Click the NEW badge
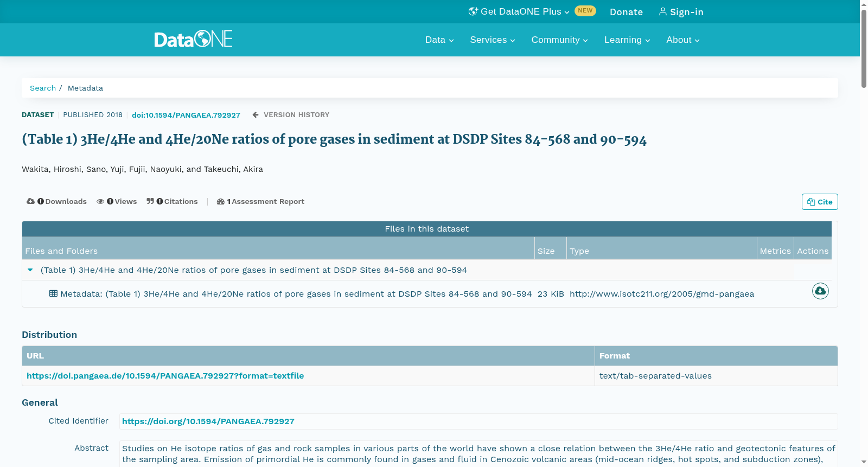The image size is (868, 467). 585,11
